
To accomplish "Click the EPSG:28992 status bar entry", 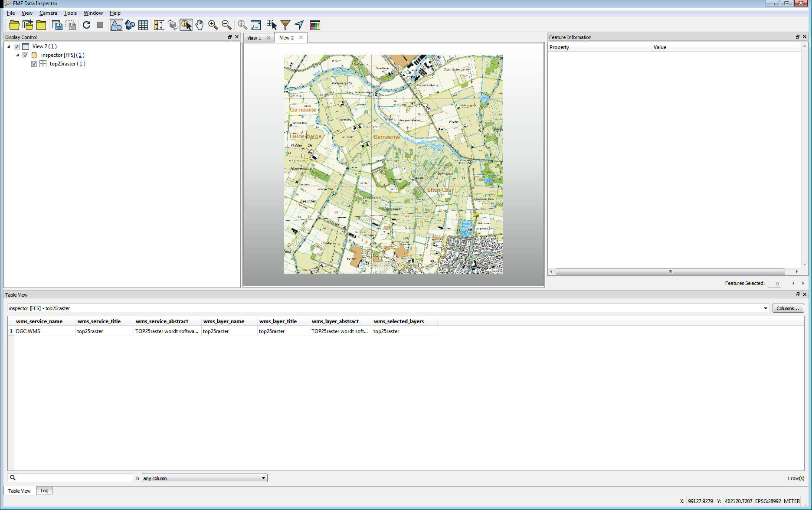I will coord(768,501).
